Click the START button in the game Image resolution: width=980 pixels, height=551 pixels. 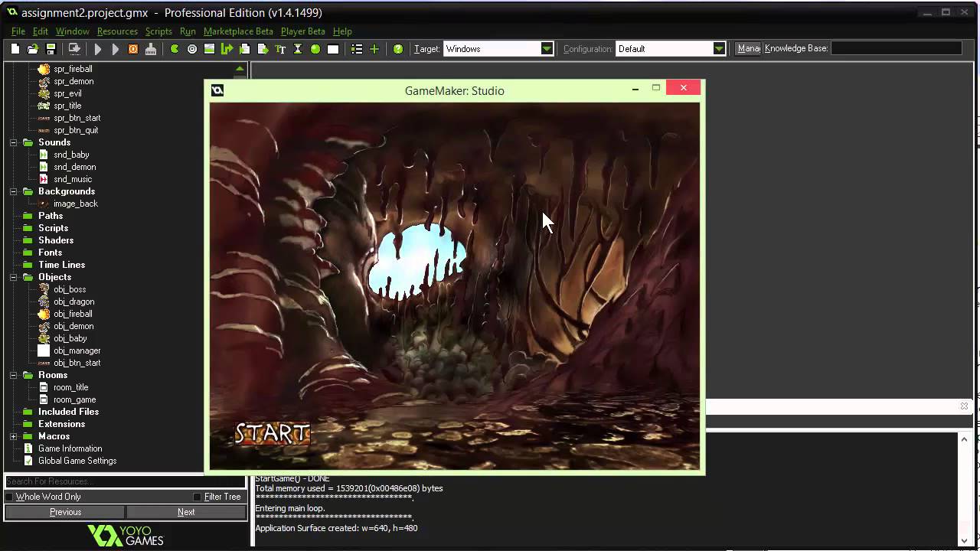click(x=272, y=434)
